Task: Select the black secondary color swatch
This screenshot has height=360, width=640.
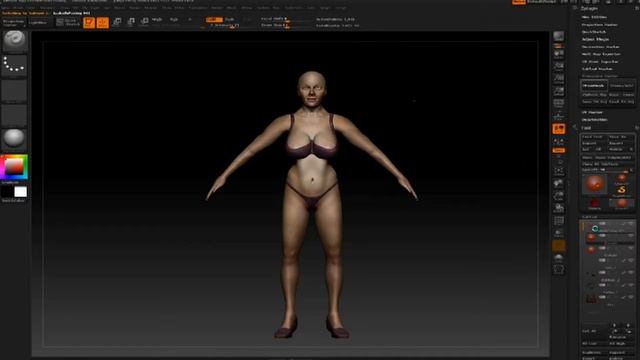Action: click(7, 191)
